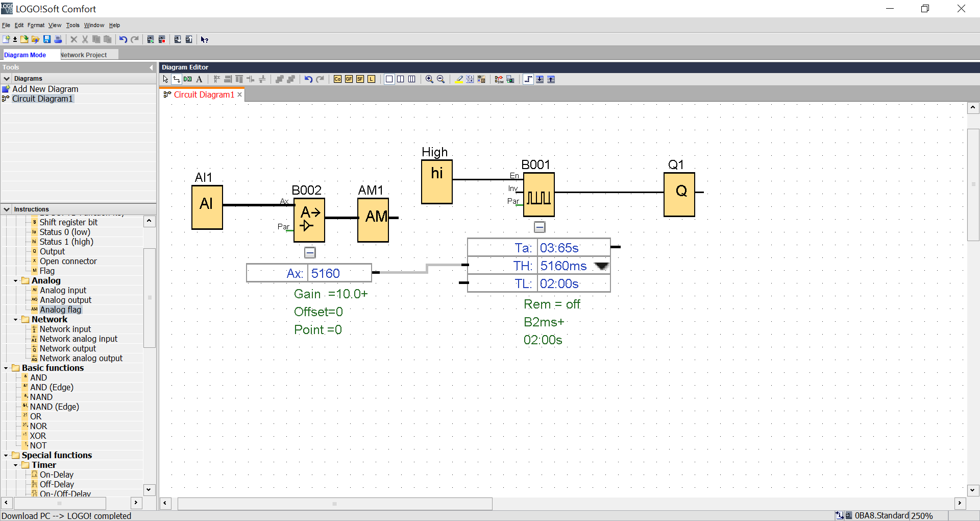Click the context help cursor icon
Screen dimensions: 980x521
[x=204, y=39]
